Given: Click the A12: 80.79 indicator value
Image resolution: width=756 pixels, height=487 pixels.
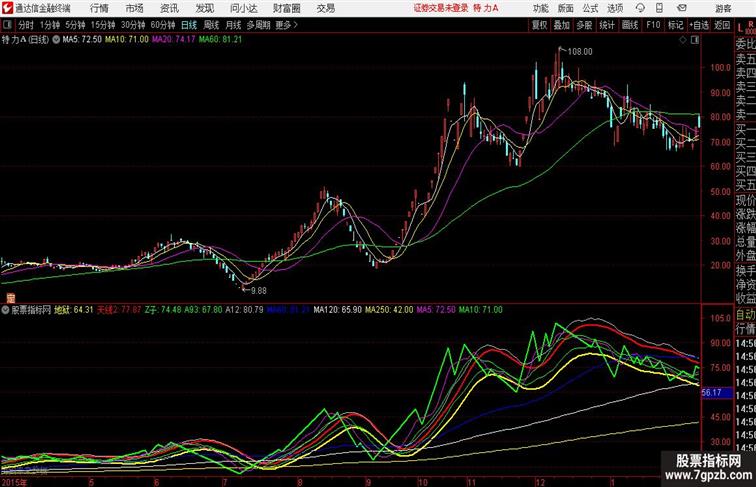Looking at the screenshot, I should [x=244, y=310].
